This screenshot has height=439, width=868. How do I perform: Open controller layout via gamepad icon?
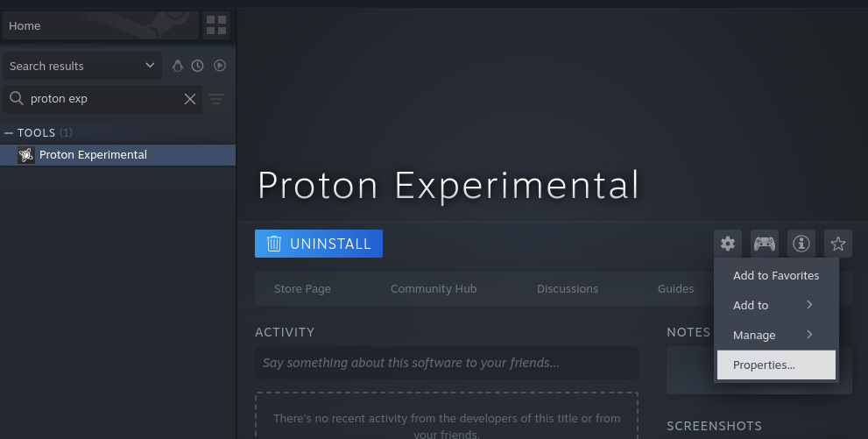pos(765,244)
